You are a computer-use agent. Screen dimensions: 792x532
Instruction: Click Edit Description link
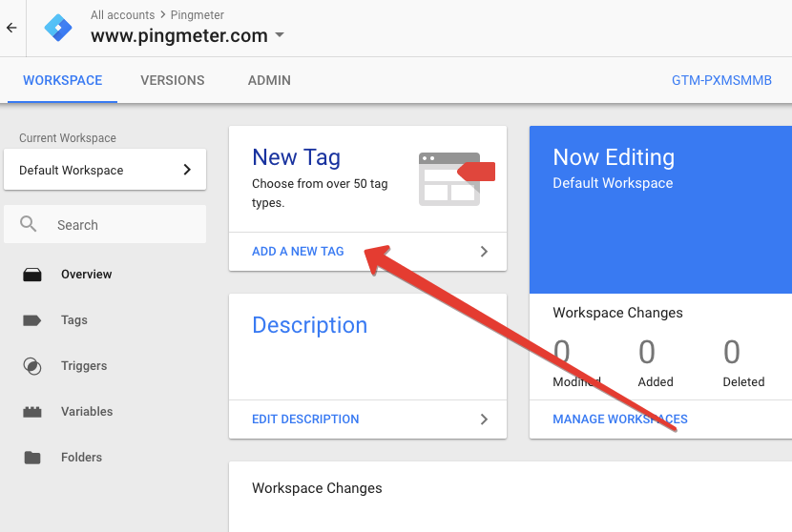[x=305, y=419]
